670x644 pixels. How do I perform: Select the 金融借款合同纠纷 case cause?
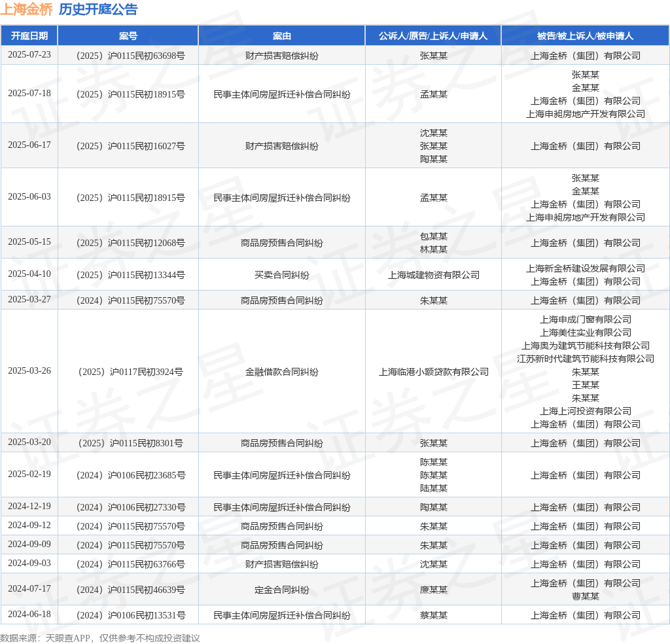282,372
